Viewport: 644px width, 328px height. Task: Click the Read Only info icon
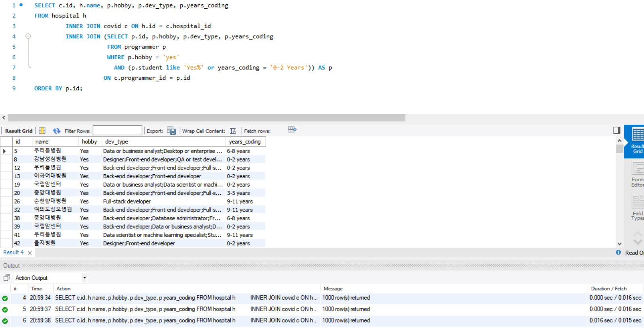pyautogui.click(x=618, y=253)
